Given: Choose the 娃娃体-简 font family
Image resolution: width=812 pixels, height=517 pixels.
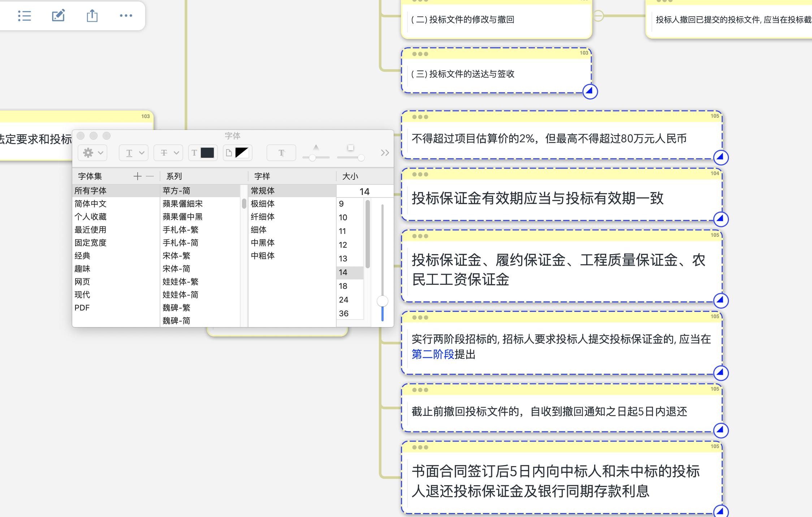Looking at the screenshot, I should [x=200, y=295].
